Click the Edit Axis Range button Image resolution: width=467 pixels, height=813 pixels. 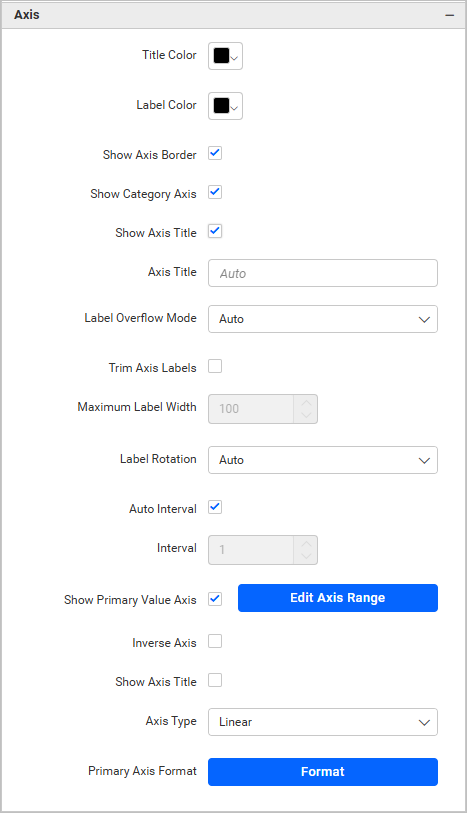pos(338,598)
